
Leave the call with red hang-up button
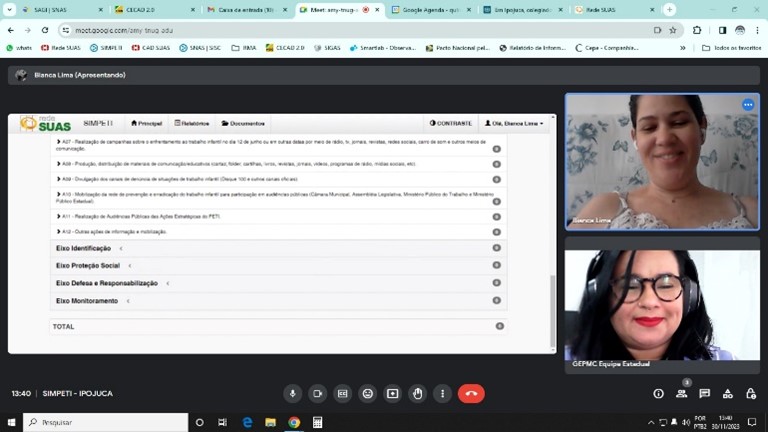coord(472,394)
